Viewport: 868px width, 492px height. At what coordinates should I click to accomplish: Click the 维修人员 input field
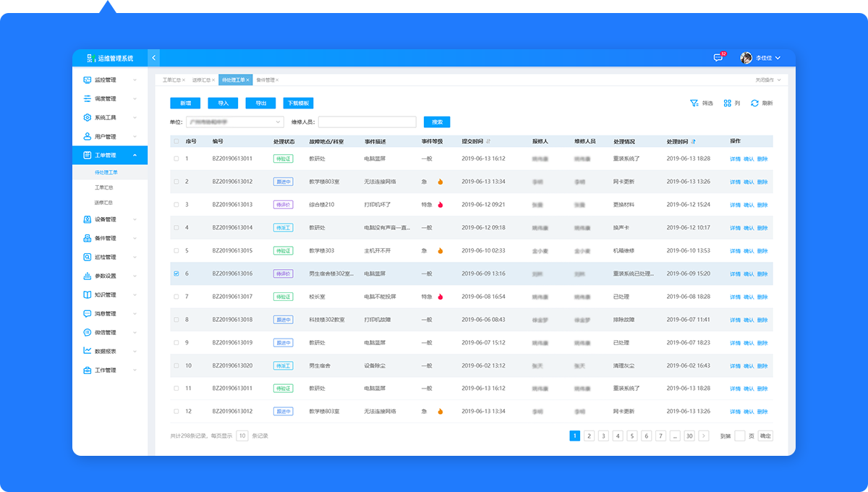(x=367, y=122)
